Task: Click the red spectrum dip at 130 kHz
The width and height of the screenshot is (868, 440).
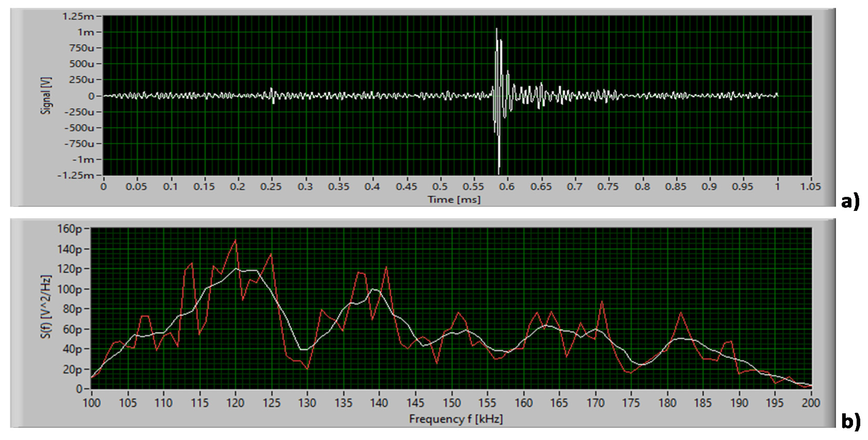Action: coord(307,369)
